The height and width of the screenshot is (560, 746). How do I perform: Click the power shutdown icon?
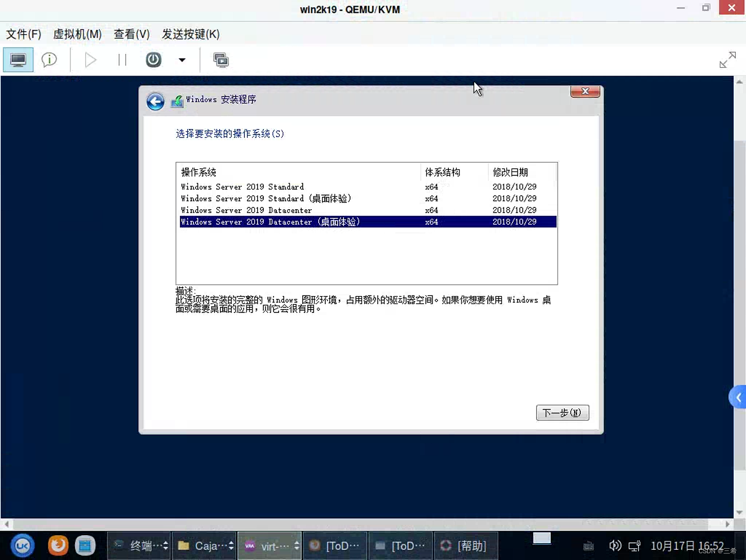tap(153, 60)
